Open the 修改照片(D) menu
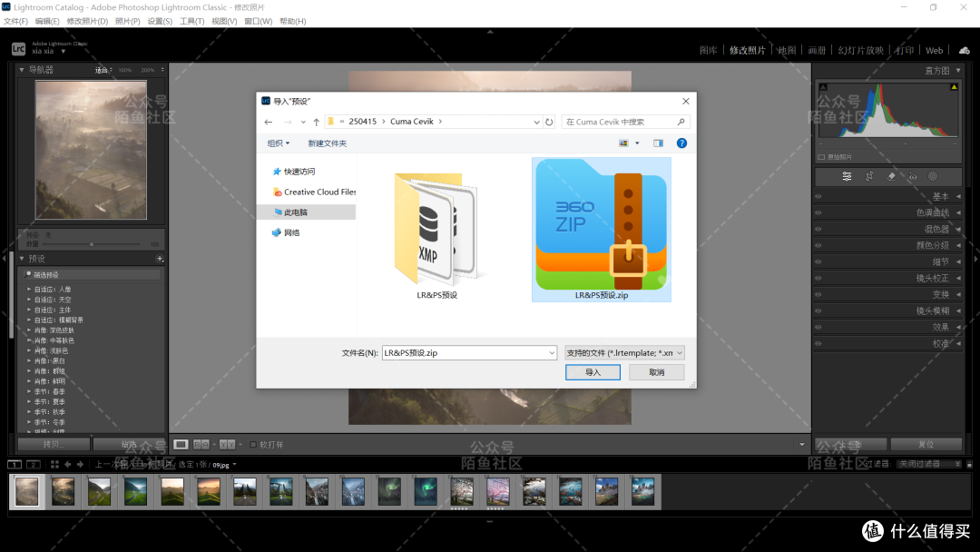 coord(87,21)
